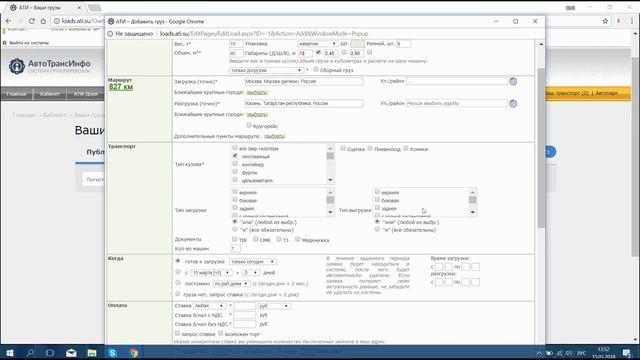Open the Ставка 'любая' dropdown
This screenshot has width=640, height=360.
(x=209, y=306)
